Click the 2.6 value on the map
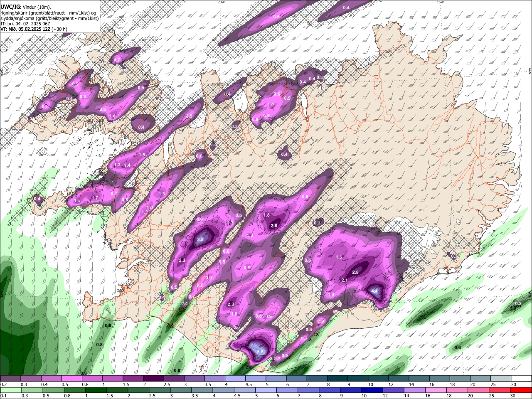This screenshot has height=399, width=532. click(x=274, y=226)
